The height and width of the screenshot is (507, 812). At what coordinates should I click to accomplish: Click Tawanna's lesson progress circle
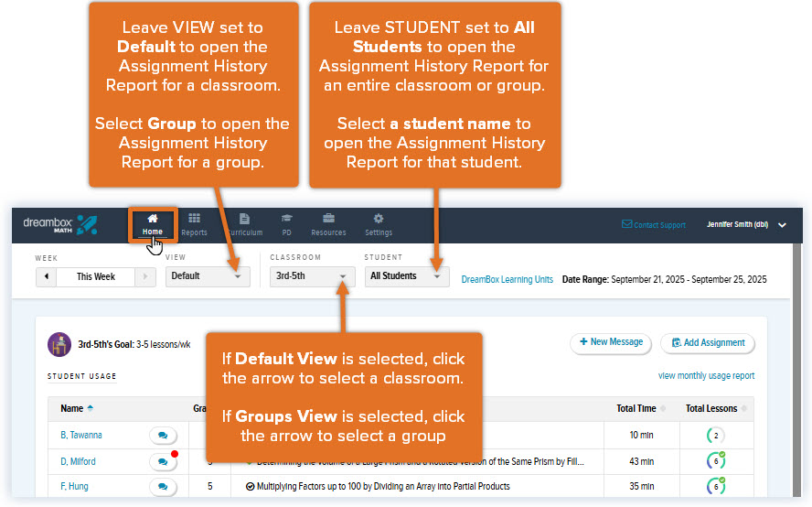coord(716,436)
